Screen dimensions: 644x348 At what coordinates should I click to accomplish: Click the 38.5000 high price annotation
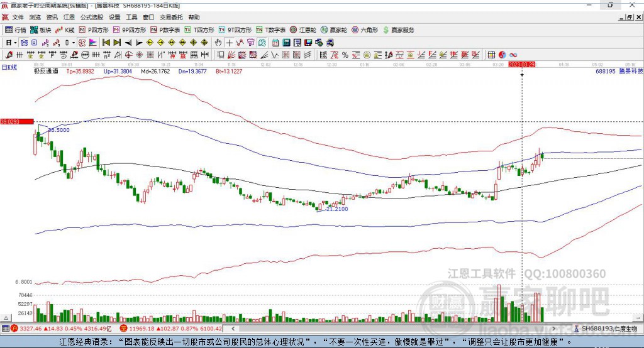(x=58, y=129)
